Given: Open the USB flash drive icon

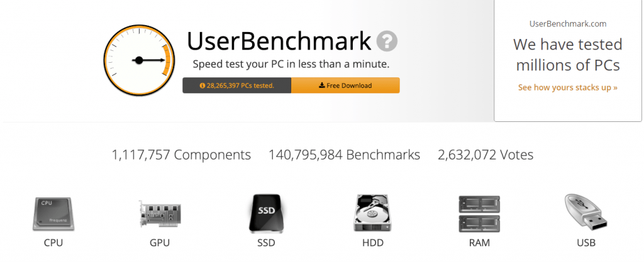Looking at the screenshot, I should (x=586, y=213).
